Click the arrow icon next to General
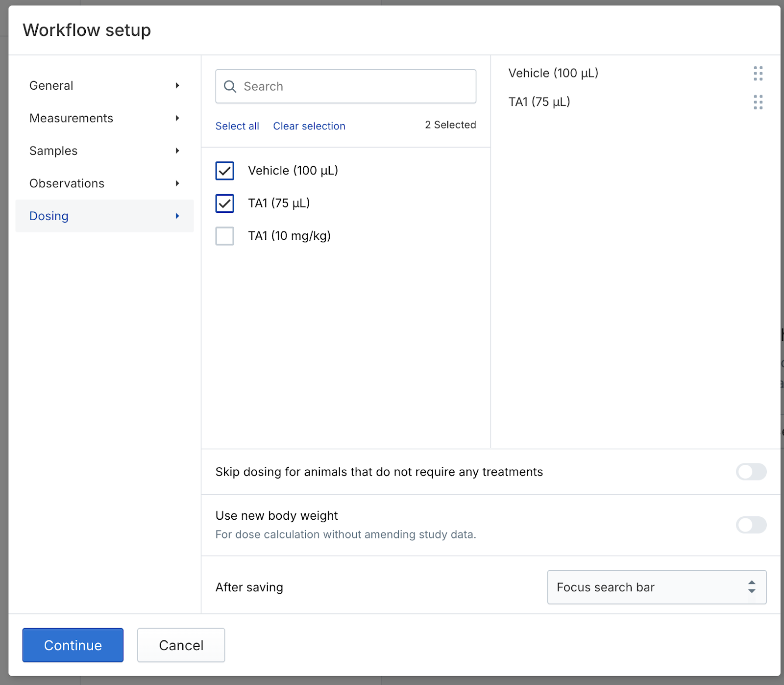Image resolution: width=784 pixels, height=685 pixels. (177, 86)
